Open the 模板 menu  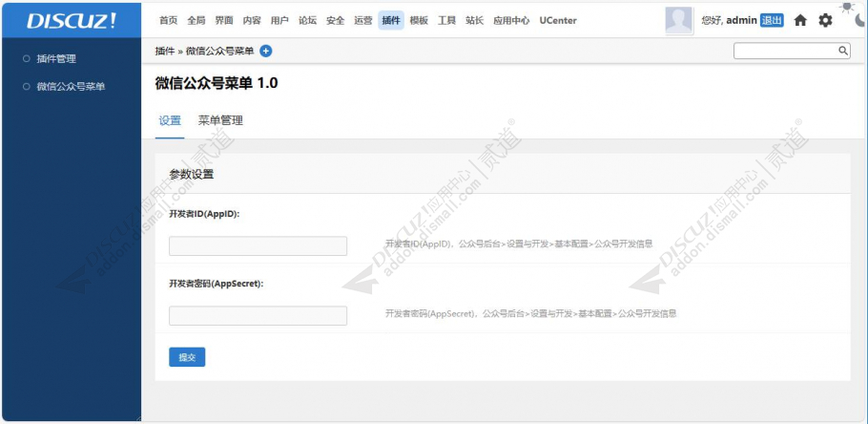click(x=419, y=20)
